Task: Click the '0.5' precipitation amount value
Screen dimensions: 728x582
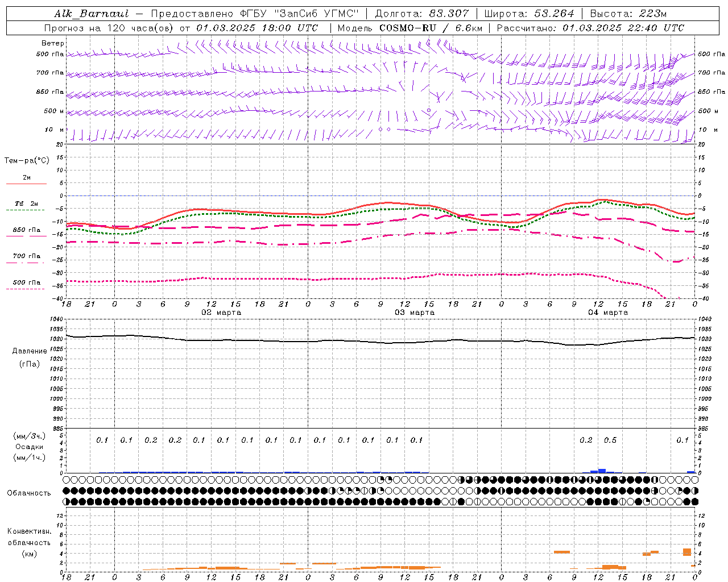Action: [610, 440]
